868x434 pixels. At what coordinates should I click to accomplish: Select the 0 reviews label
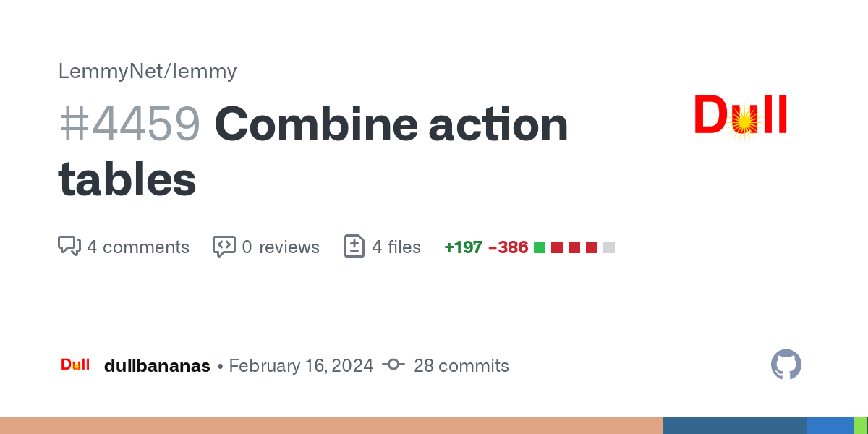[281, 247]
